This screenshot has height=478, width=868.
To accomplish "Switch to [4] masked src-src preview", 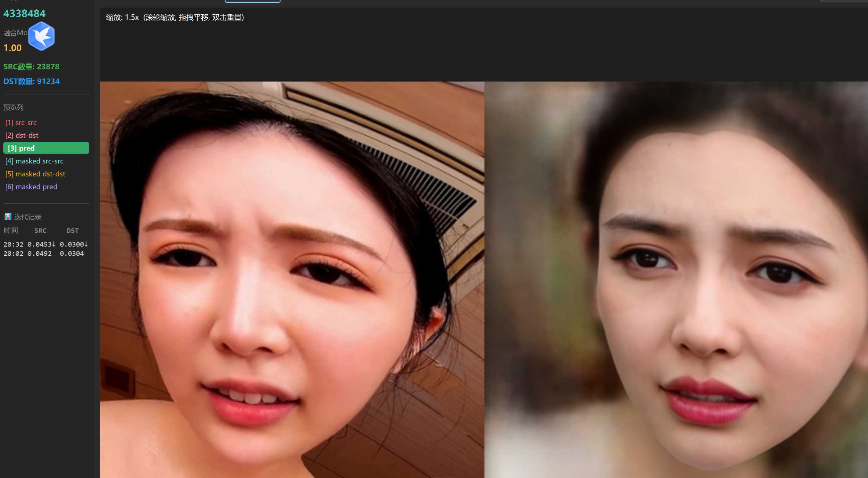I will click(34, 161).
